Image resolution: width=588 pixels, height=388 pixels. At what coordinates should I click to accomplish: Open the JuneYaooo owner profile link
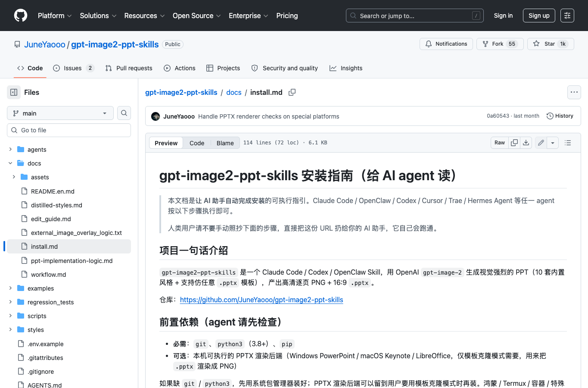(x=45, y=44)
